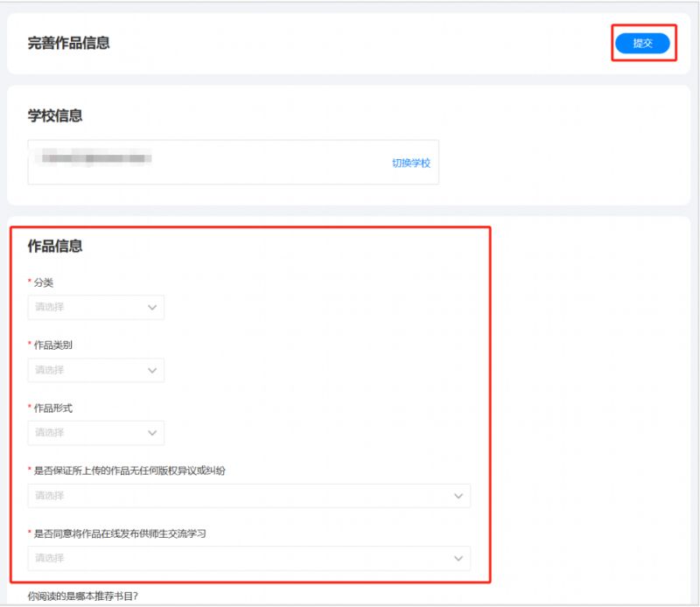Open the 作品形式 dropdown
The height and width of the screenshot is (607, 700).
coord(96,432)
